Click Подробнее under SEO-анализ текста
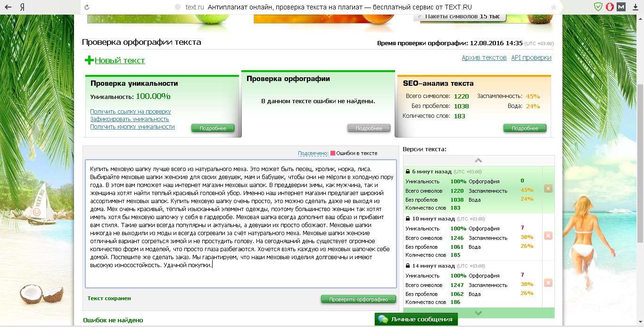This screenshot has width=644, height=327. [525, 128]
